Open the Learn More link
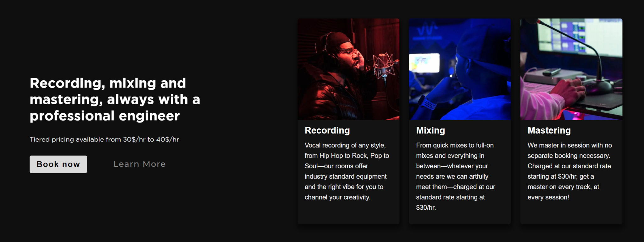The image size is (644, 242). [x=139, y=164]
